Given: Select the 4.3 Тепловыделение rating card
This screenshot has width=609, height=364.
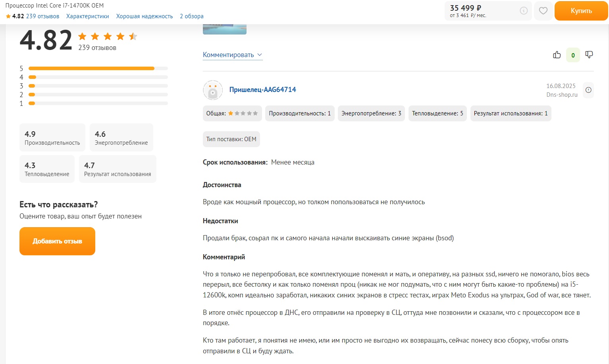Looking at the screenshot, I should (x=47, y=169).
